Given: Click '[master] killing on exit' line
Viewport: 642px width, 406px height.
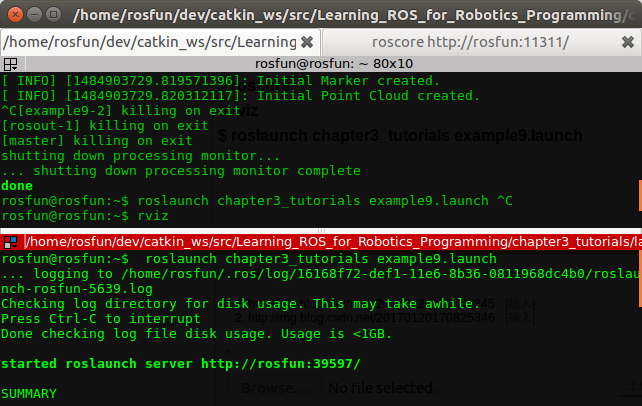Looking at the screenshot, I should pyautogui.click(x=97, y=141).
